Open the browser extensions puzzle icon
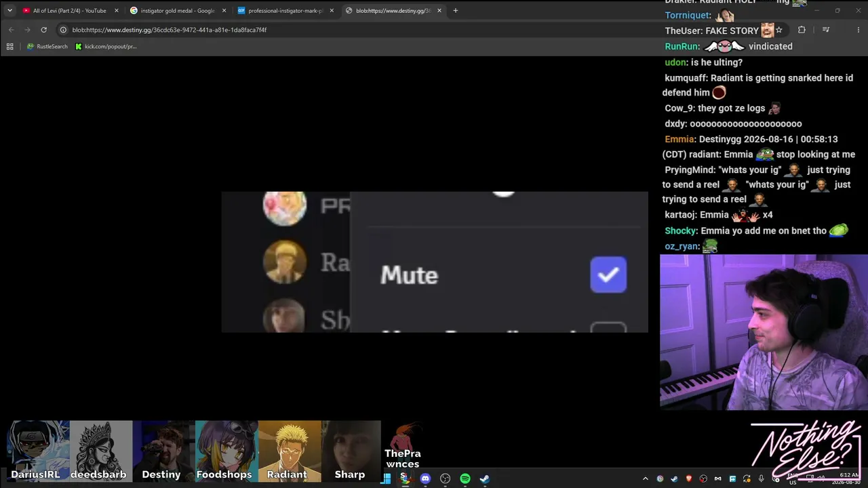 coord(802,30)
